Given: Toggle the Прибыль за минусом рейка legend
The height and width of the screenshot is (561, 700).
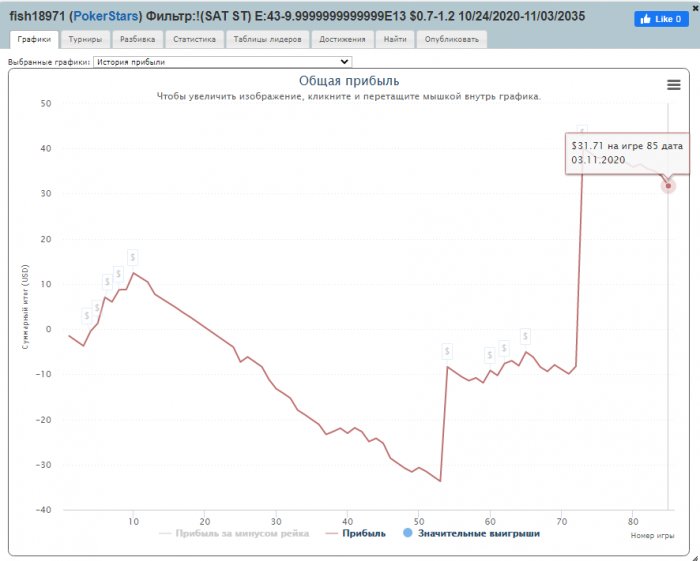Looking at the screenshot, I should point(234,533).
